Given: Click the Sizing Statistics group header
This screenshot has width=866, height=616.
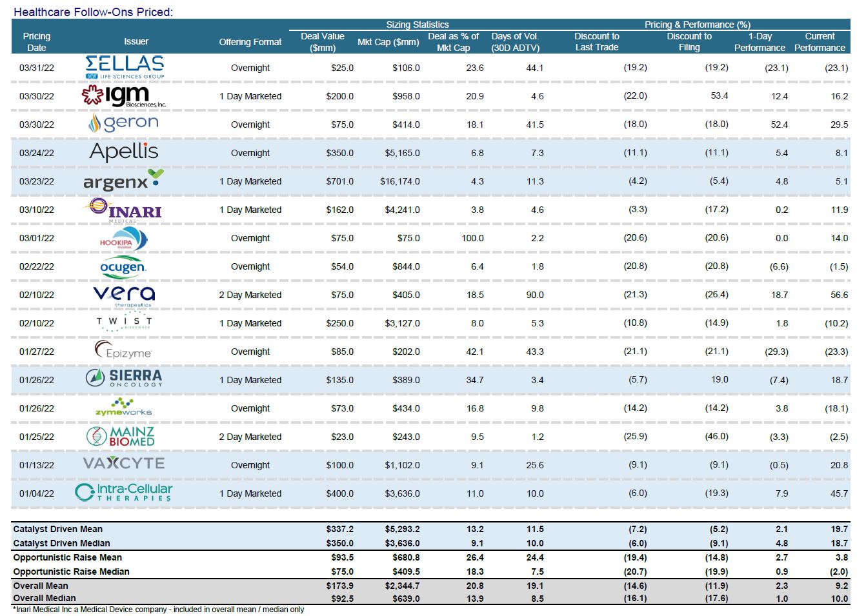Looking at the screenshot, I should point(417,25).
